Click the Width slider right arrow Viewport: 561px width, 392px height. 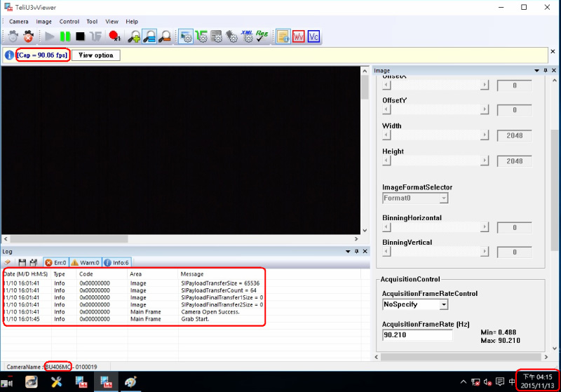485,135
